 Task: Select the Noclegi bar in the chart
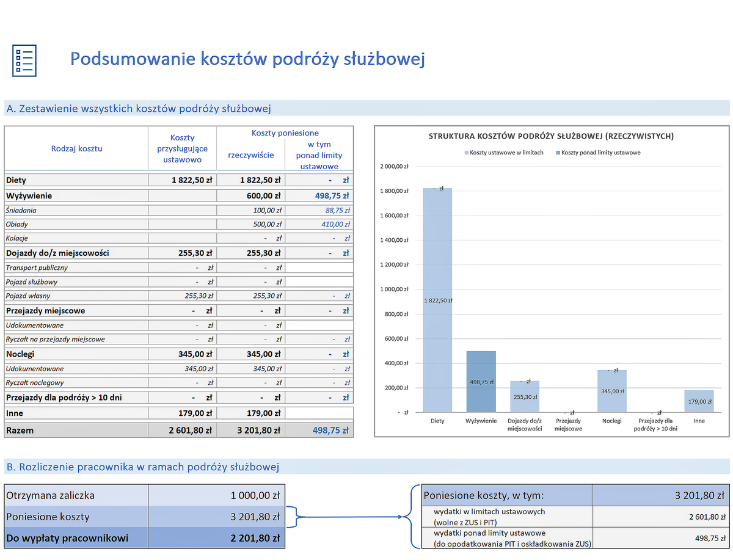click(612, 391)
